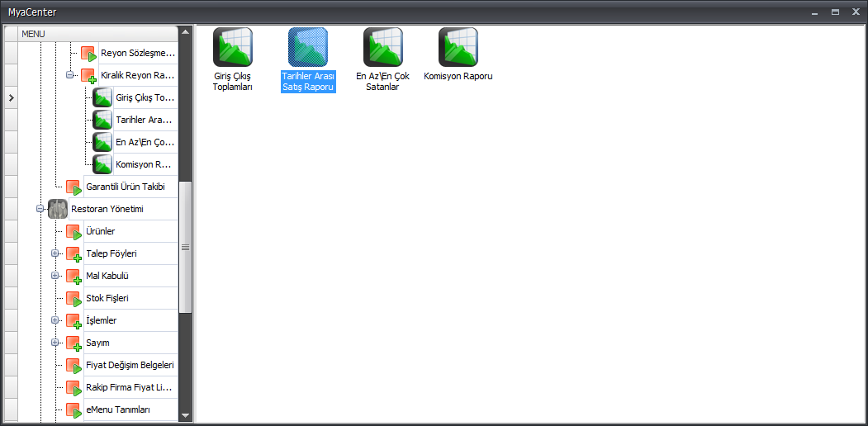The image size is (868, 426).
Task: Click the Rakip Firma Fiyat Li... icon
Action: 74,388
